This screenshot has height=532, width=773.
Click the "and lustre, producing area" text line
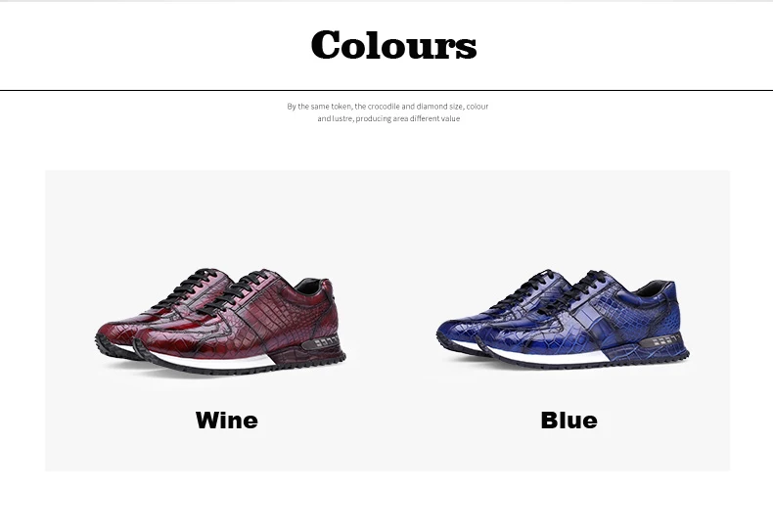click(x=388, y=118)
